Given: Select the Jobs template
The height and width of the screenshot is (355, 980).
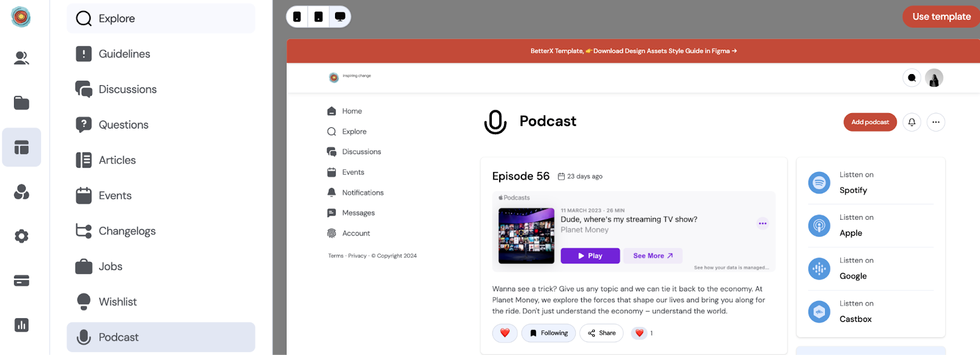Looking at the screenshot, I should [161, 267].
